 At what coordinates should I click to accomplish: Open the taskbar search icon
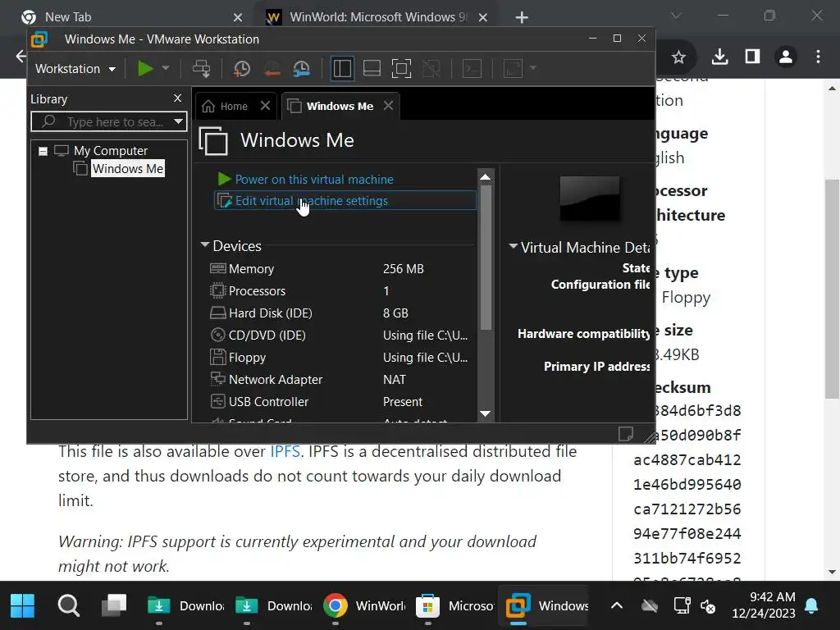(69, 606)
